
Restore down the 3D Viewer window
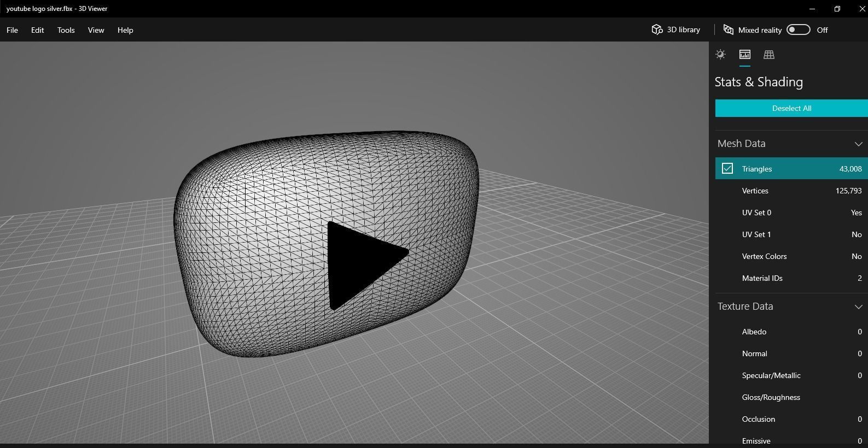837,9
